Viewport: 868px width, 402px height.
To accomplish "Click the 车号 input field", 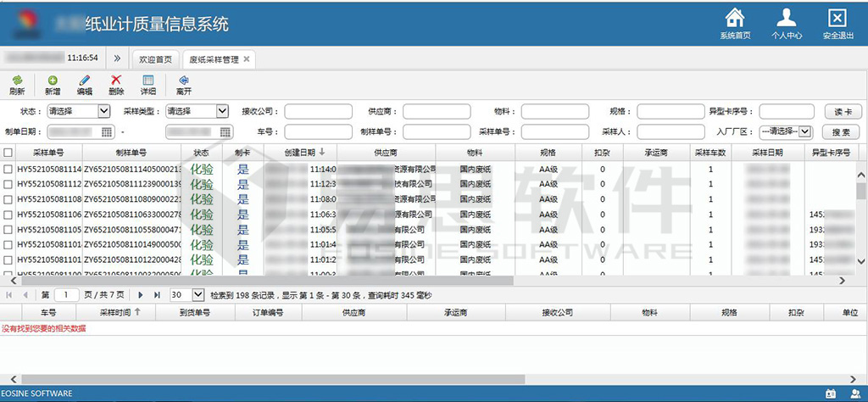I will (318, 131).
